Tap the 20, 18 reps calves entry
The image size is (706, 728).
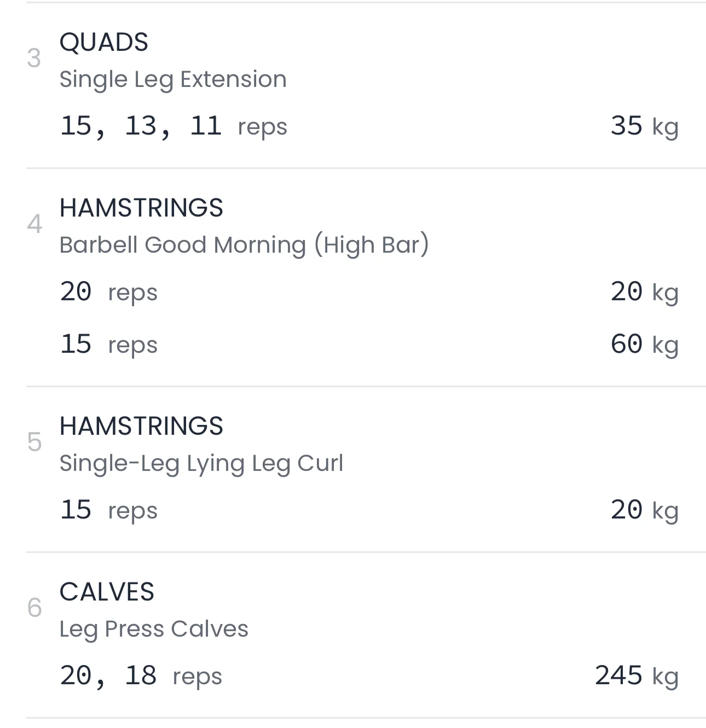141,676
